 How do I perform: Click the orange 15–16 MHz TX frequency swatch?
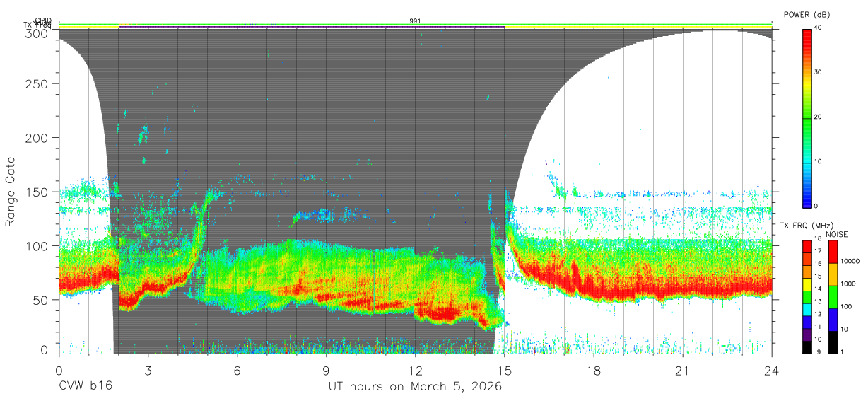807,272
